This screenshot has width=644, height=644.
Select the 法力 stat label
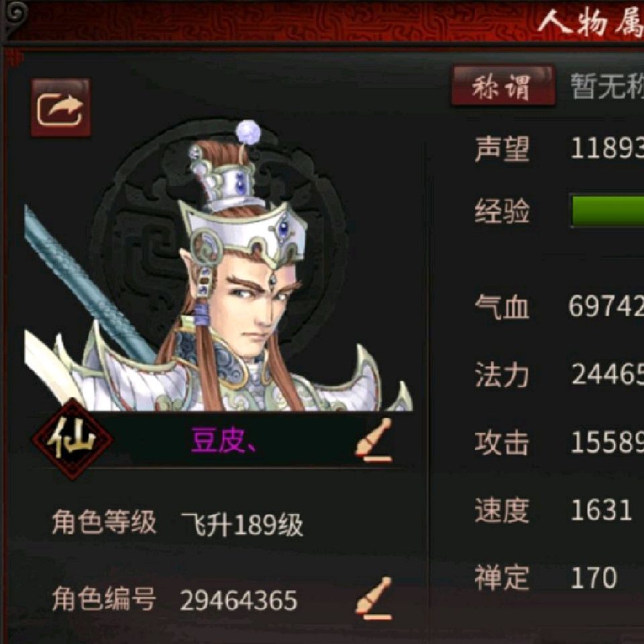pyautogui.click(x=502, y=374)
